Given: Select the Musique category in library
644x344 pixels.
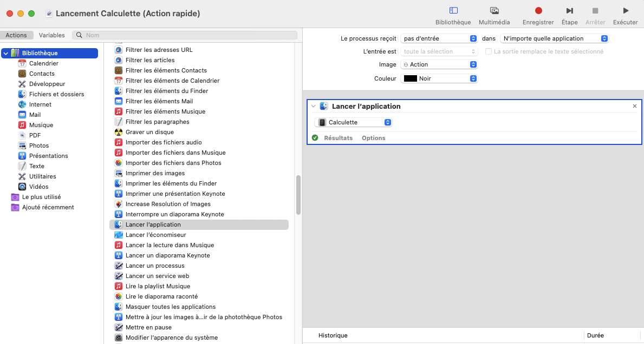Looking at the screenshot, I should (41, 125).
